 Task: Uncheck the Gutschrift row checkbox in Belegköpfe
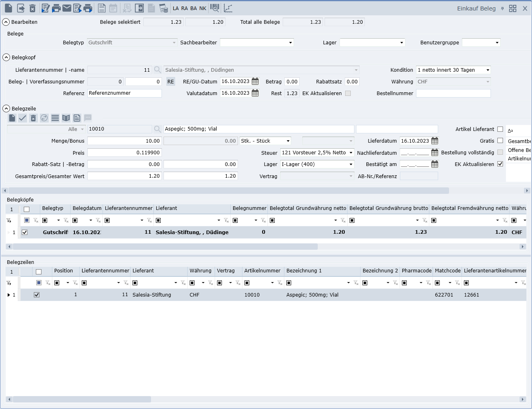pyautogui.click(x=25, y=233)
